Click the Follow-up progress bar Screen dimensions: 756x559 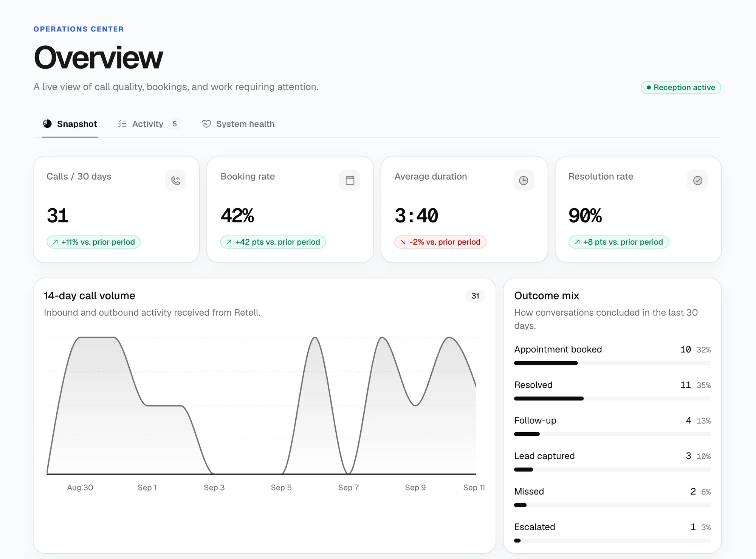click(x=612, y=434)
